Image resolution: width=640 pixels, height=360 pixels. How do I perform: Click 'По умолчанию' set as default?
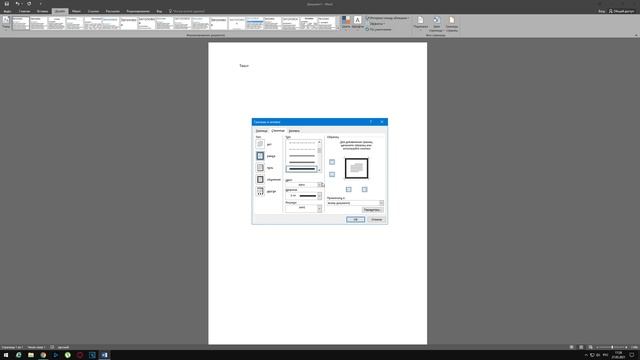pyautogui.click(x=379, y=29)
